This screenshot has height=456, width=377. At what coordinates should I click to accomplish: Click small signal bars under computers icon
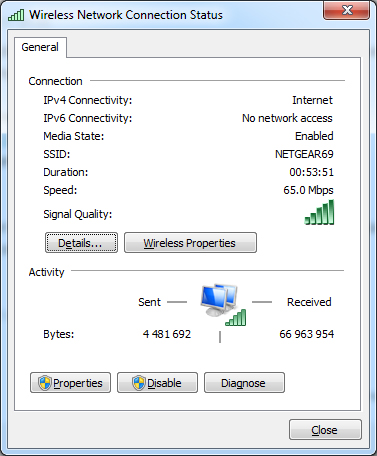(236, 317)
